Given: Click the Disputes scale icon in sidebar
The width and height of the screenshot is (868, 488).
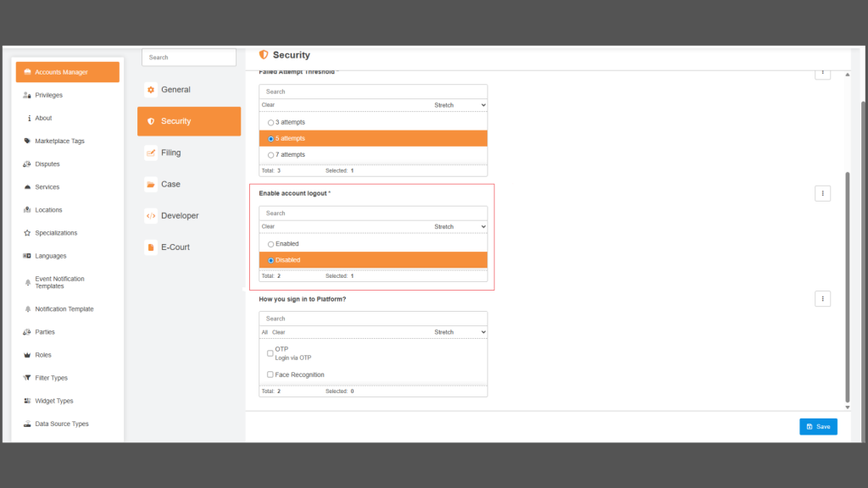Looking at the screenshot, I should 27,164.
